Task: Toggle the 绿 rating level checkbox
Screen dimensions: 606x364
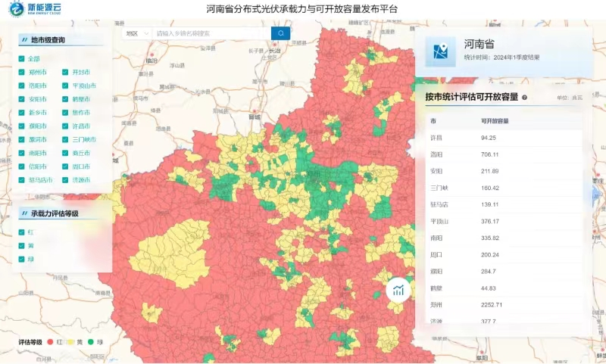Action: tap(21, 259)
